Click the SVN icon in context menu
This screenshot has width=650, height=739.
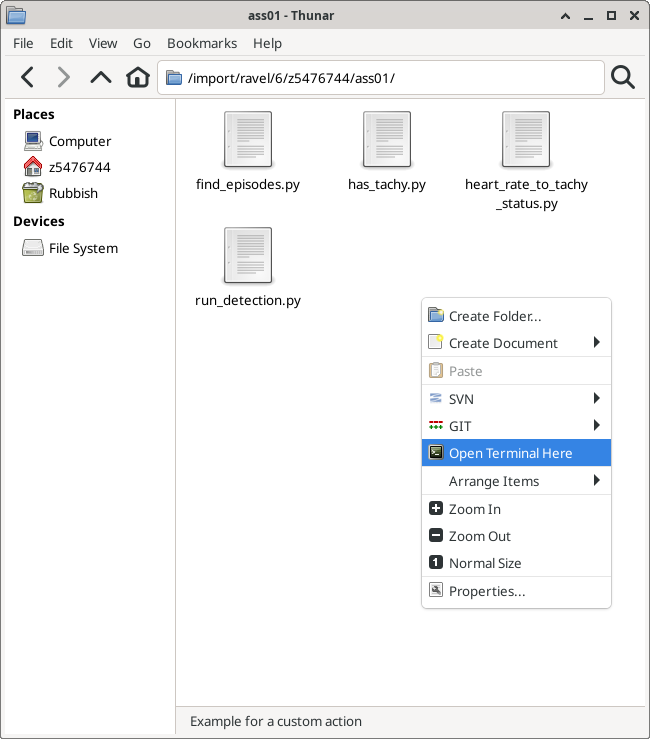tap(436, 398)
